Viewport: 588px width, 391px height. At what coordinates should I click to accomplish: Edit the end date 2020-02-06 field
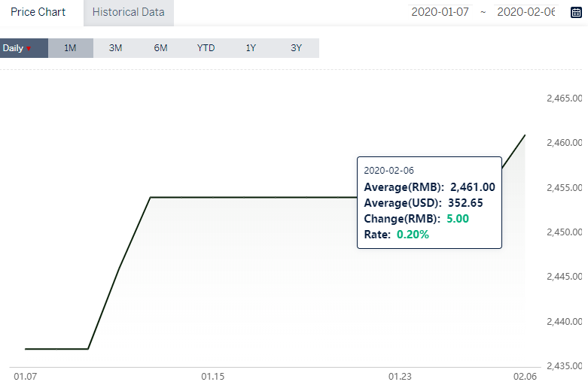pos(526,12)
